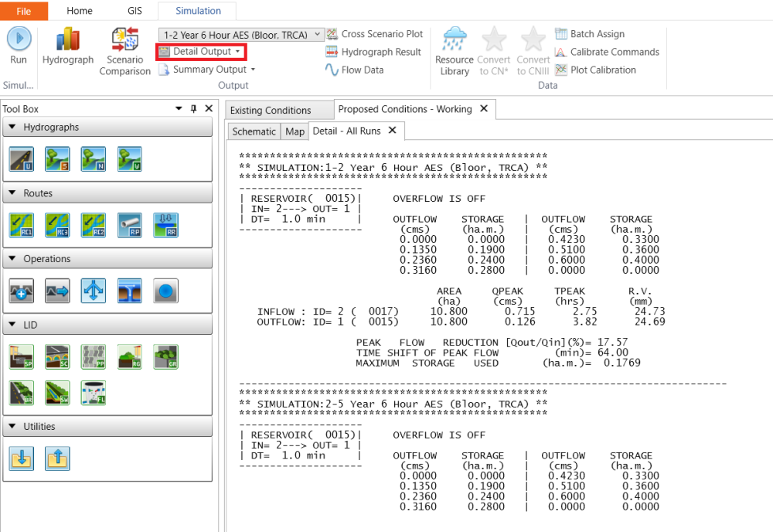The height and width of the screenshot is (532, 773).
Task: Click the export utility folder icon
Action: [57, 459]
